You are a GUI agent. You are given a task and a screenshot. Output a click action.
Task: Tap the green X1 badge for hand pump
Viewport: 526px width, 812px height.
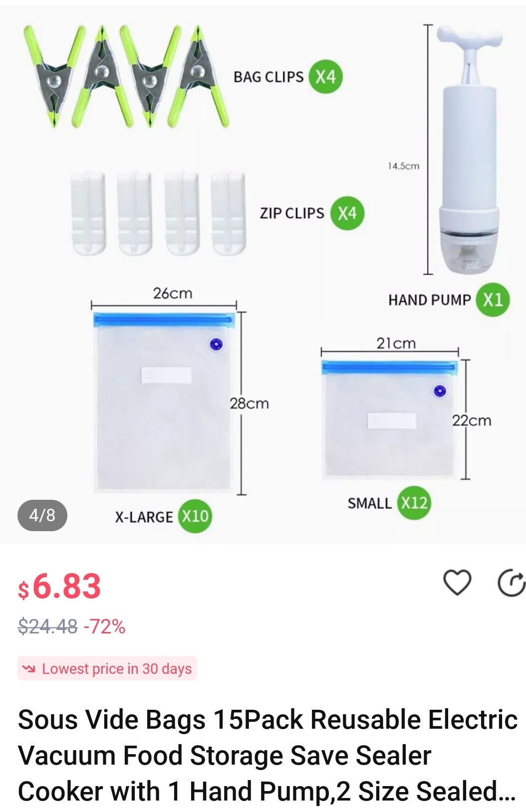point(493,300)
